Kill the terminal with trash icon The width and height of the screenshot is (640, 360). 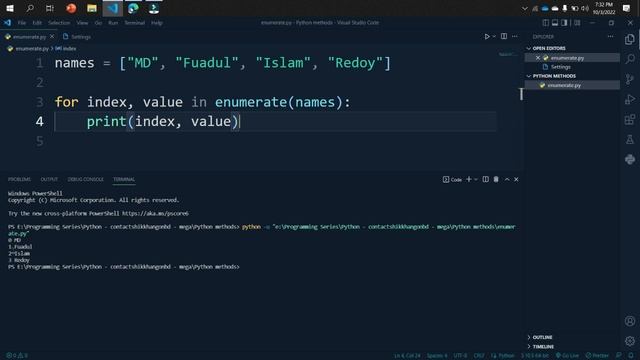pos(496,179)
